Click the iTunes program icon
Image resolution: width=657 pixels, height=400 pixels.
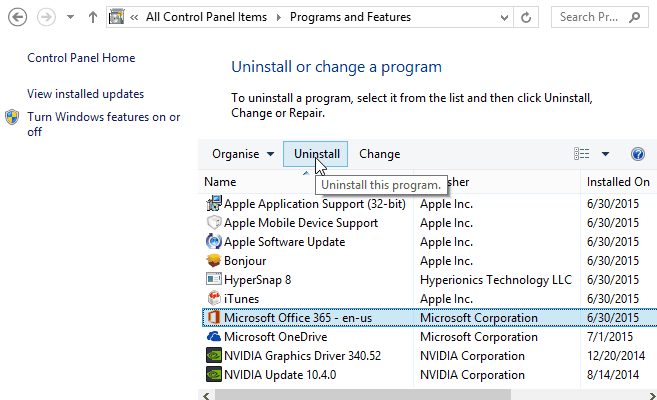point(213,298)
